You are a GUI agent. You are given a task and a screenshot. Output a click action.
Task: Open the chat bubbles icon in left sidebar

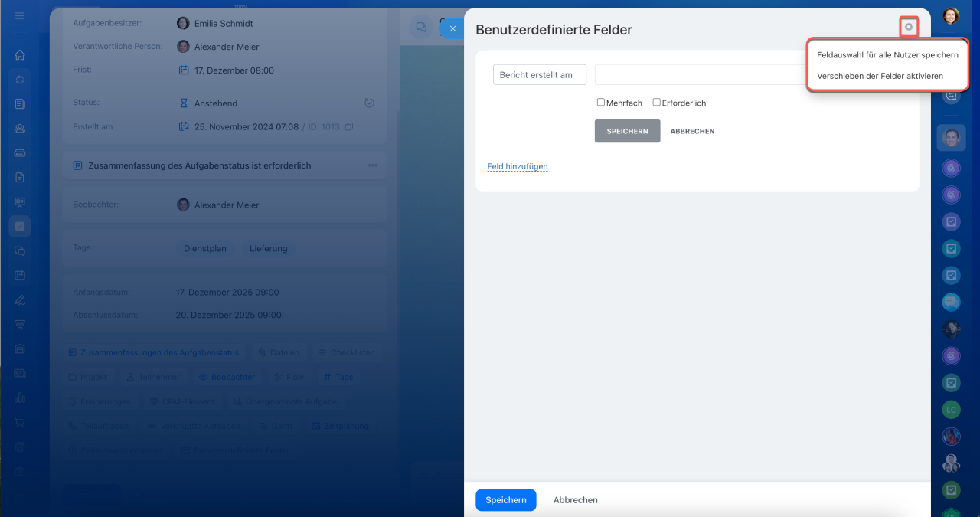[20, 250]
